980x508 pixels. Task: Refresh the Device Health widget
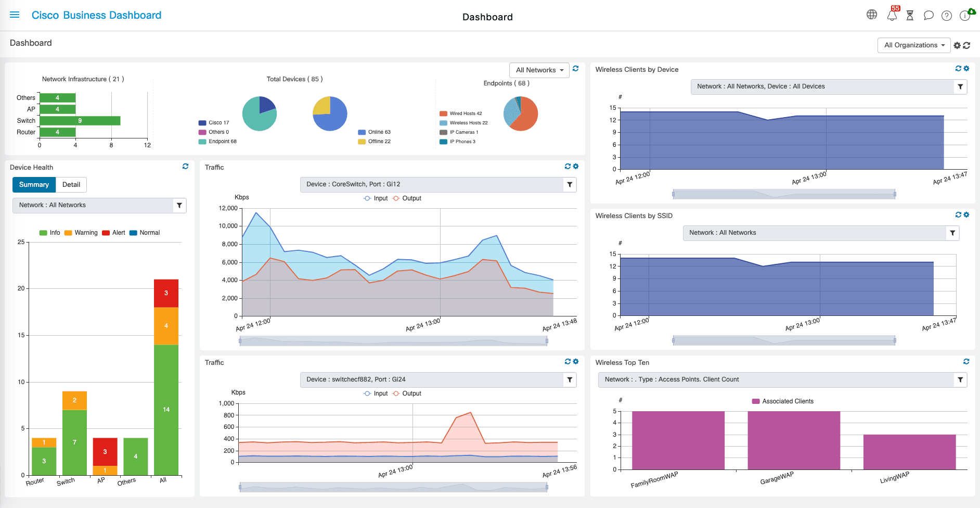(x=185, y=167)
